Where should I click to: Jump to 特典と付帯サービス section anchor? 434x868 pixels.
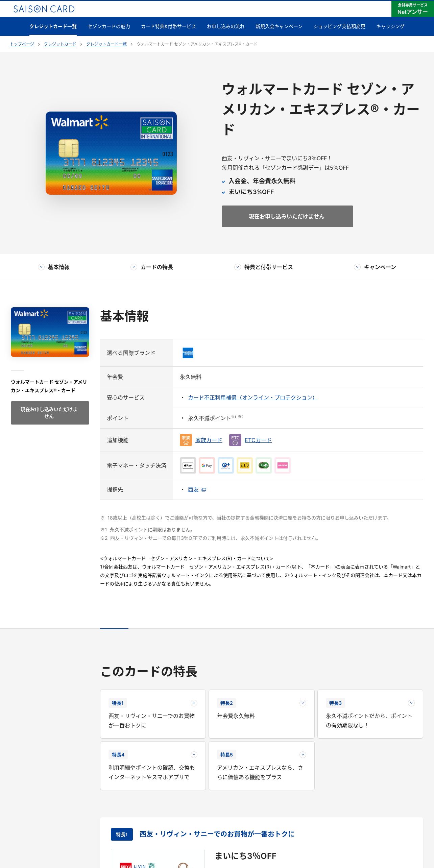coord(269,267)
